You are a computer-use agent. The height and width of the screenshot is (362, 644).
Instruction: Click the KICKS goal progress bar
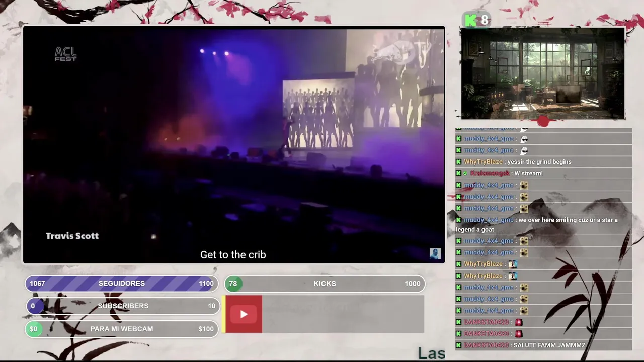click(325, 284)
